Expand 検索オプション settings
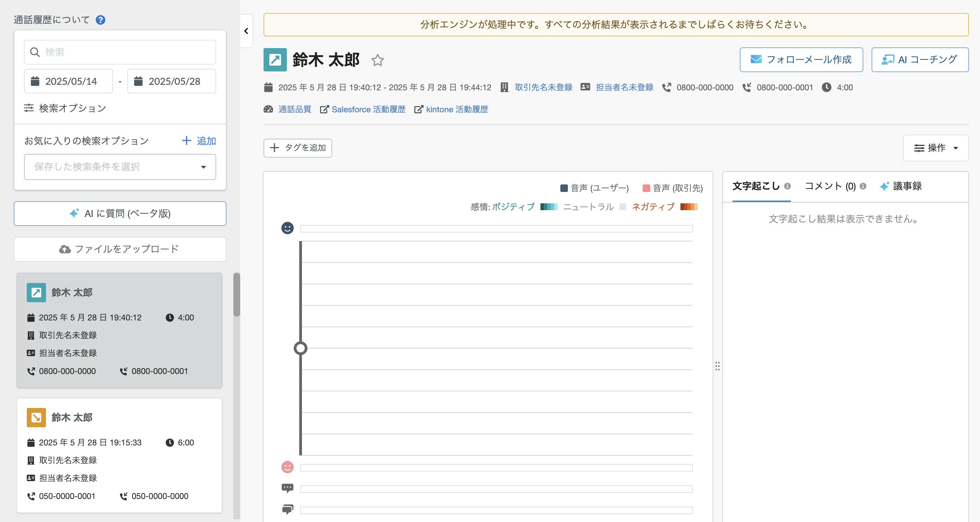This screenshot has height=522, width=980. (66, 108)
